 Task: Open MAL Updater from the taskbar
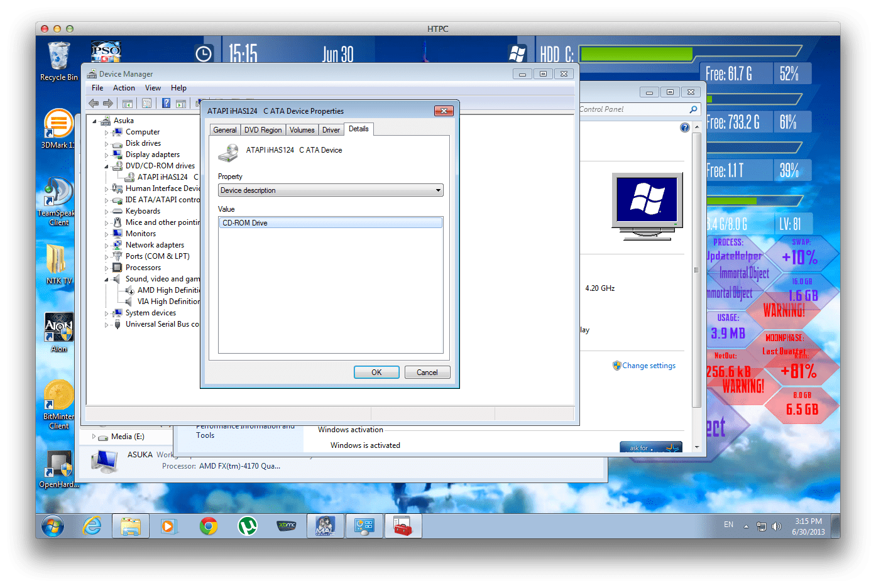(x=326, y=526)
